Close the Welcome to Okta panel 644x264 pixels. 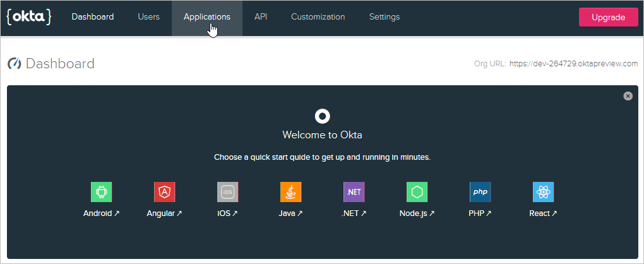pyautogui.click(x=628, y=95)
